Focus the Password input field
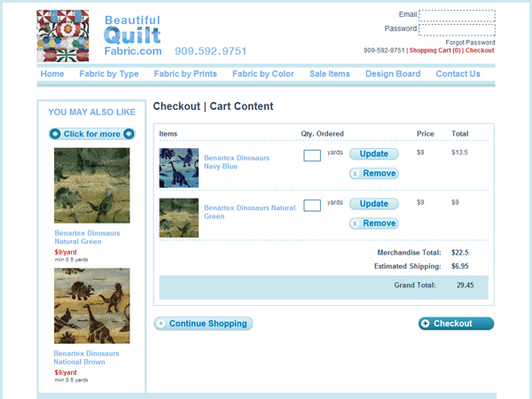The height and width of the screenshot is (399, 532). tap(457, 30)
